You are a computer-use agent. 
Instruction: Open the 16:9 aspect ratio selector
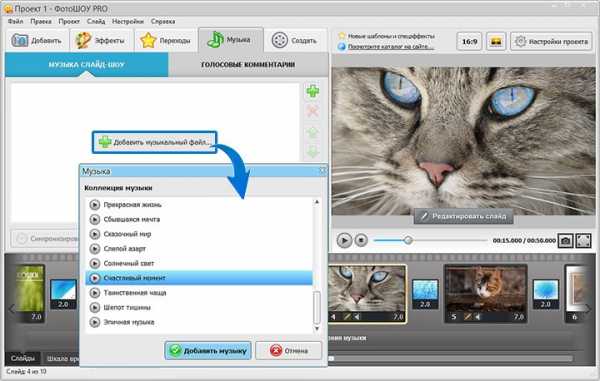tap(469, 41)
